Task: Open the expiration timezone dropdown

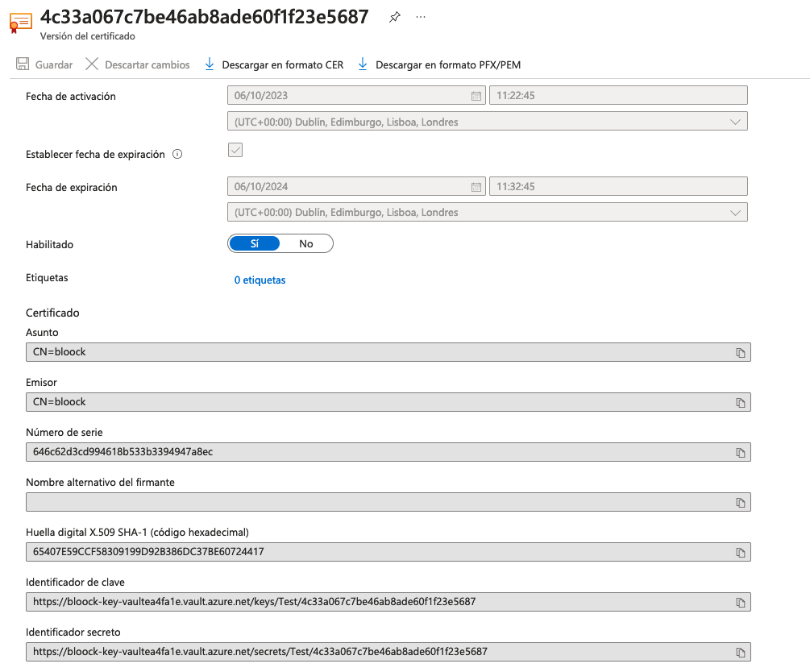Action: (736, 212)
